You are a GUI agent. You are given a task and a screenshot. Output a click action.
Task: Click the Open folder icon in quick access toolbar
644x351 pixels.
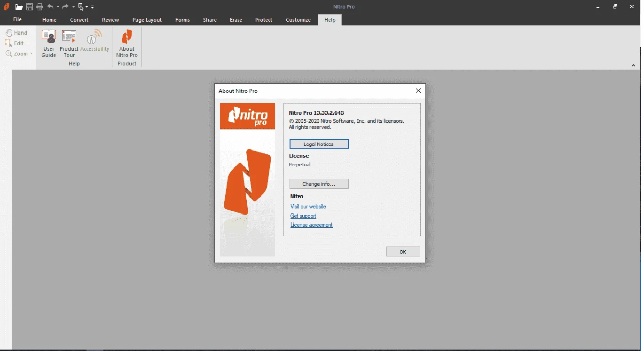click(19, 7)
